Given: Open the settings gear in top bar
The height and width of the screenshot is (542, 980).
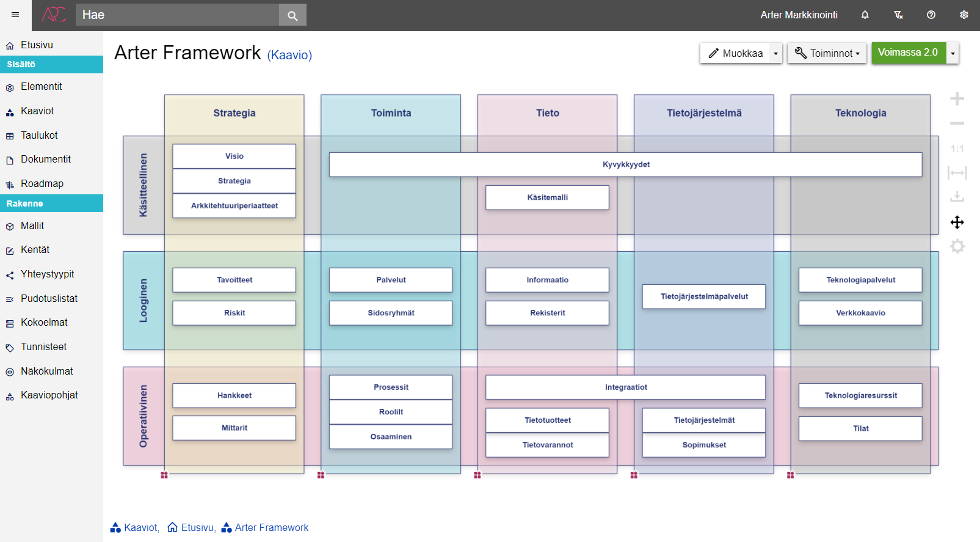Looking at the screenshot, I should [964, 15].
